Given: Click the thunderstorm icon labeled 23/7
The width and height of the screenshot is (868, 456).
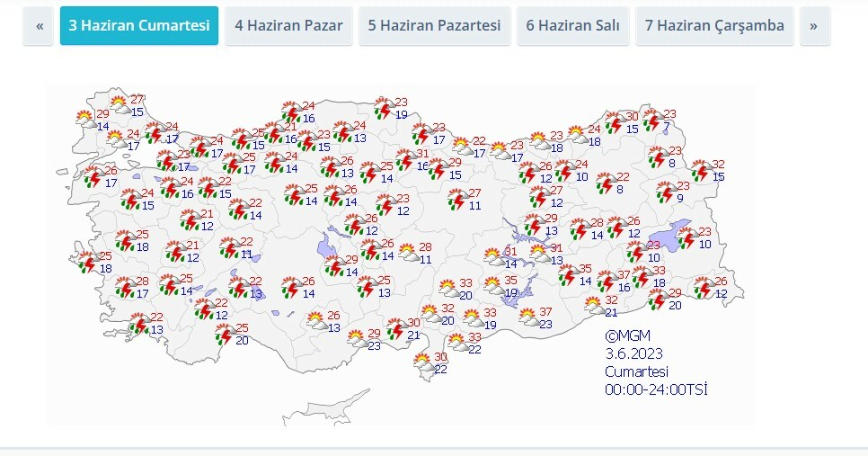Looking at the screenshot, I should pyautogui.click(x=652, y=121).
